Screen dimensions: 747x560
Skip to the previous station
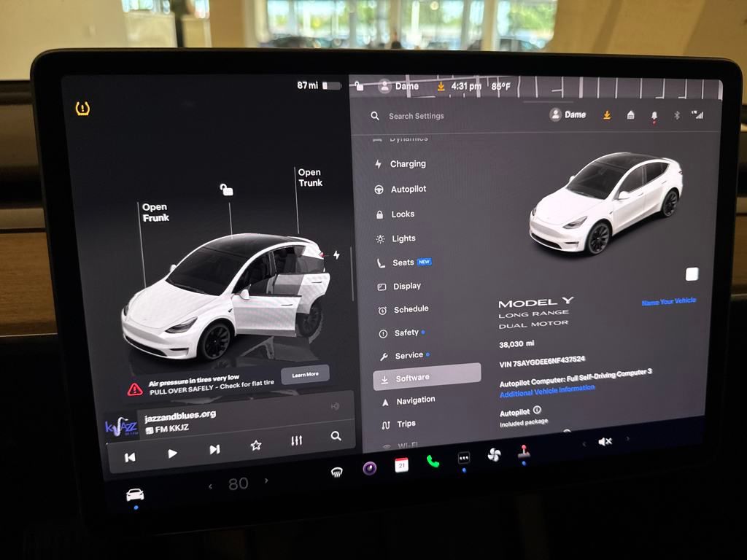(130, 457)
